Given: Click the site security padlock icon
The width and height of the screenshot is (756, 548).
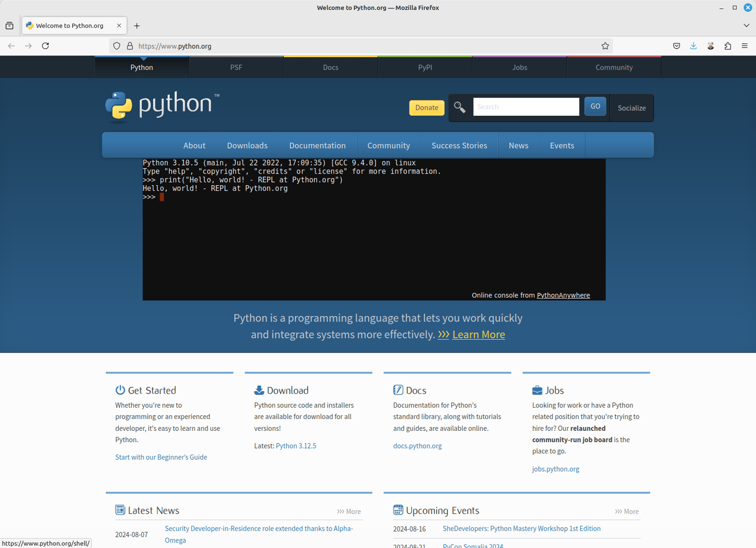Looking at the screenshot, I should 130,46.
